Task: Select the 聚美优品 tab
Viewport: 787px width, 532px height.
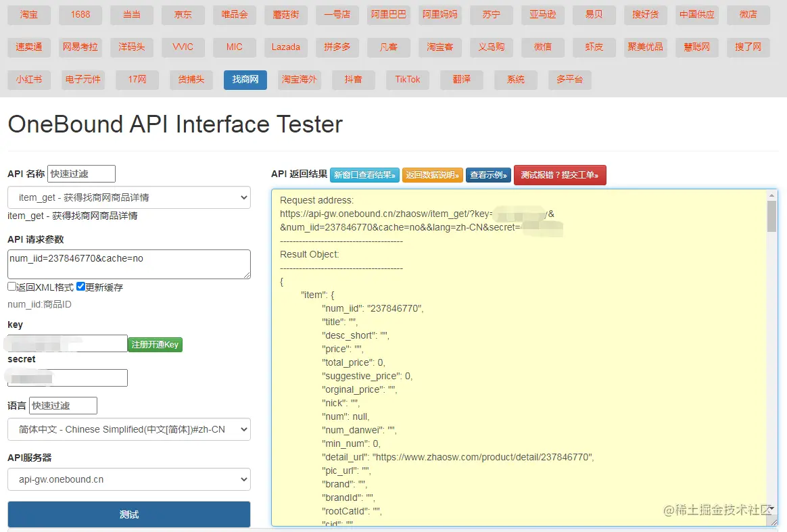Action: click(646, 47)
